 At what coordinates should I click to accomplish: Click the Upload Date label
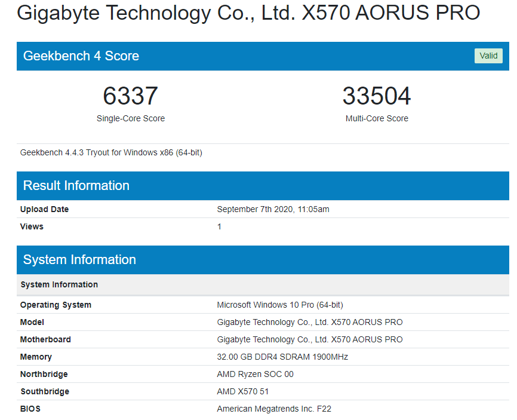[x=44, y=209]
